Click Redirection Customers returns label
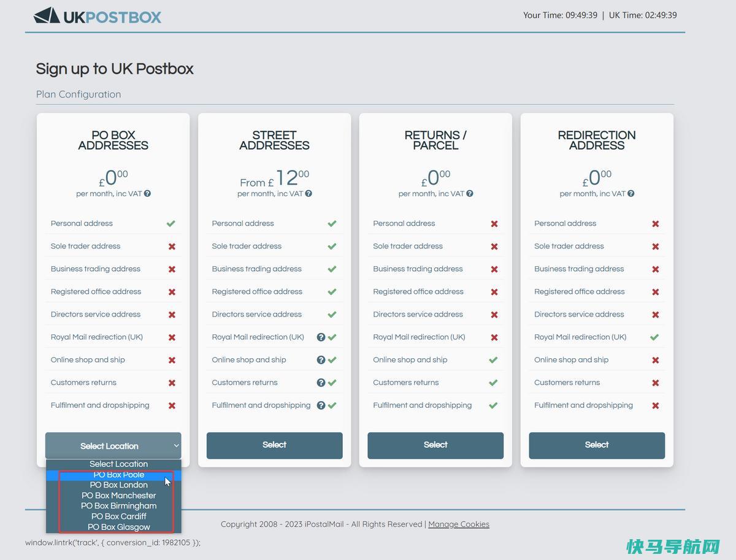The width and height of the screenshot is (736, 560). click(567, 382)
